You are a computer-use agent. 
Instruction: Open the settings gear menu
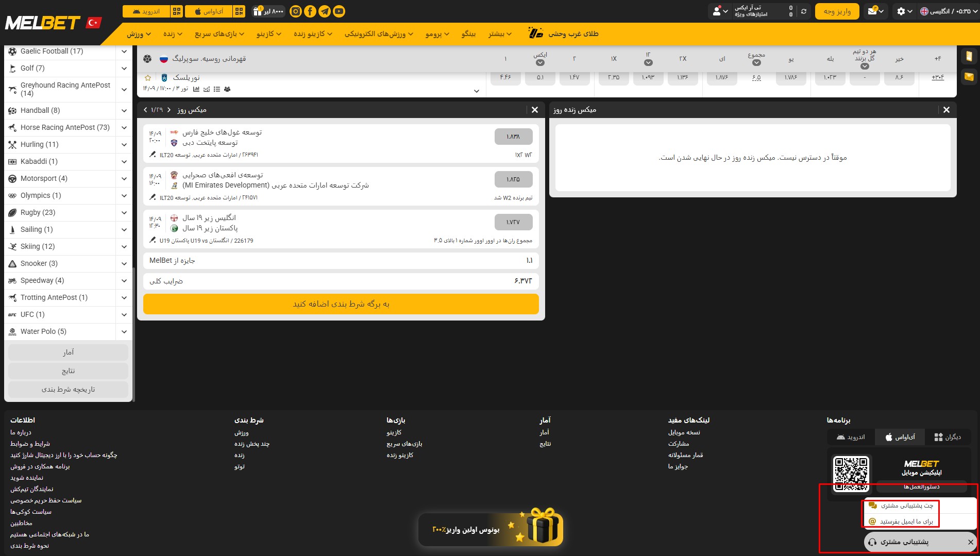click(904, 11)
